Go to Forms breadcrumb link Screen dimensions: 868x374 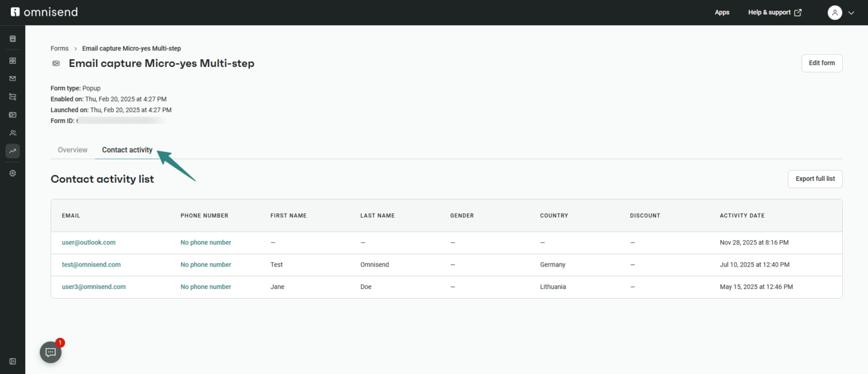click(x=59, y=48)
